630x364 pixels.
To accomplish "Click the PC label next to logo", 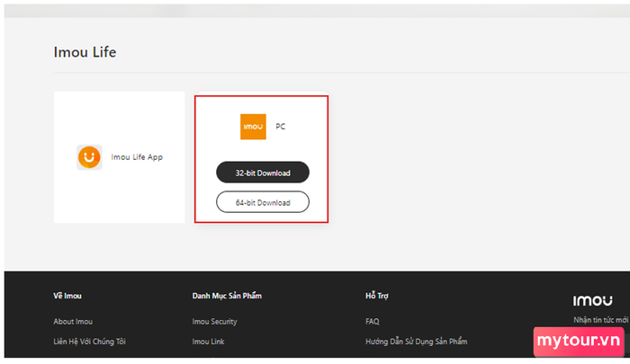I will tap(281, 127).
